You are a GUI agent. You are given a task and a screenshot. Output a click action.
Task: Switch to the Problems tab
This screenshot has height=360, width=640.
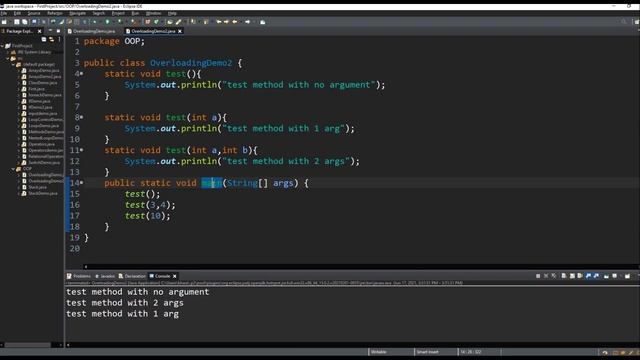coord(79,276)
